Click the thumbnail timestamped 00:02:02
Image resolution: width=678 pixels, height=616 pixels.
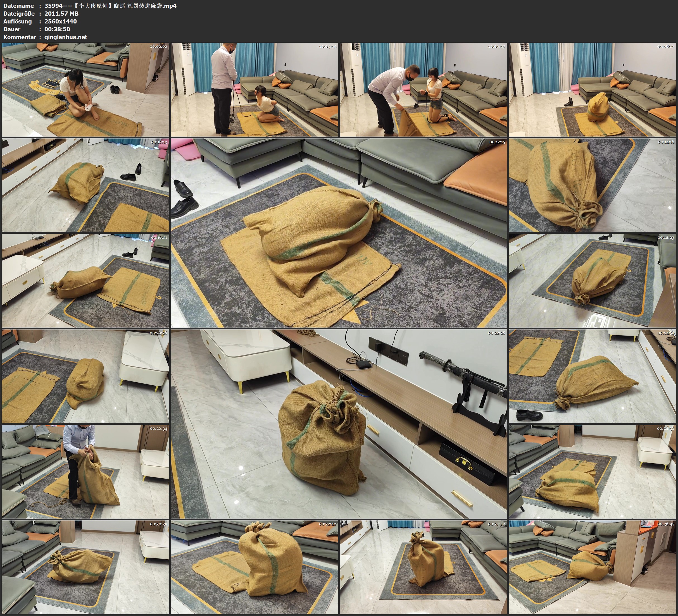(x=85, y=90)
